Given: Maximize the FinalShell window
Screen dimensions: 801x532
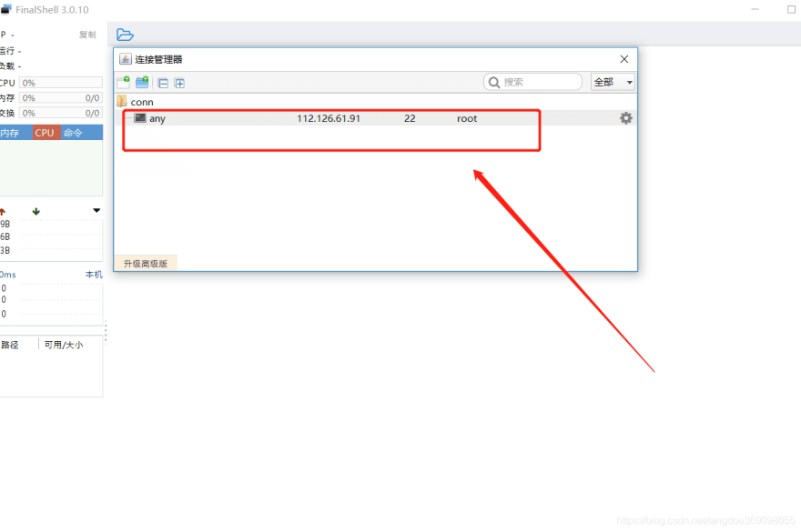Looking at the screenshot, I should click(x=791, y=9).
